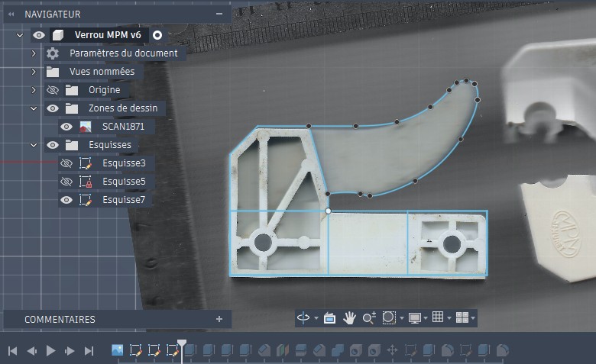
Task: Show the hidden Esquisse3 sketch
Action: [x=66, y=163]
